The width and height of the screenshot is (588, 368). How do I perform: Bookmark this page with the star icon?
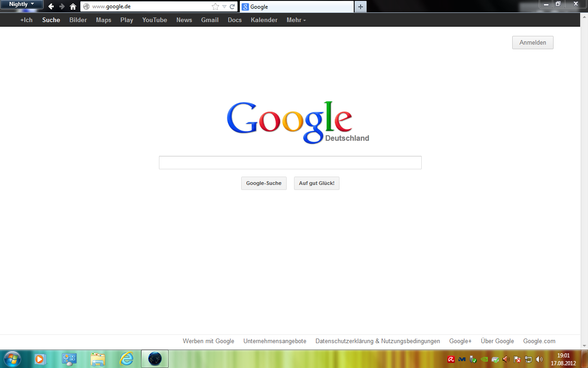[x=215, y=7]
